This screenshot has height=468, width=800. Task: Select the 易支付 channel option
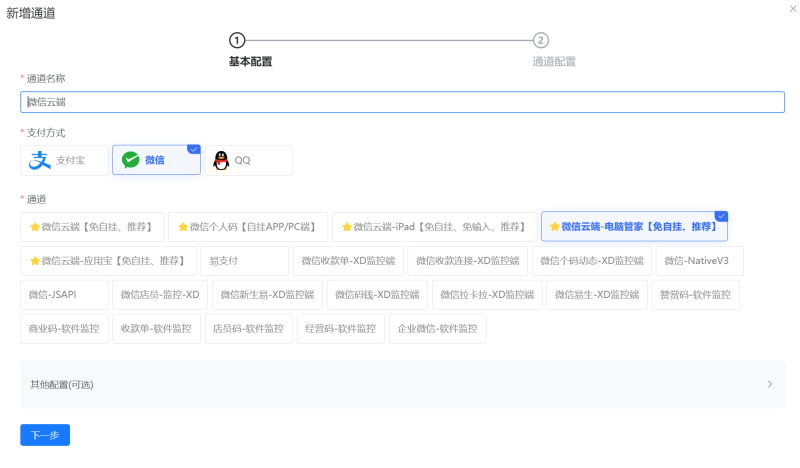point(244,261)
